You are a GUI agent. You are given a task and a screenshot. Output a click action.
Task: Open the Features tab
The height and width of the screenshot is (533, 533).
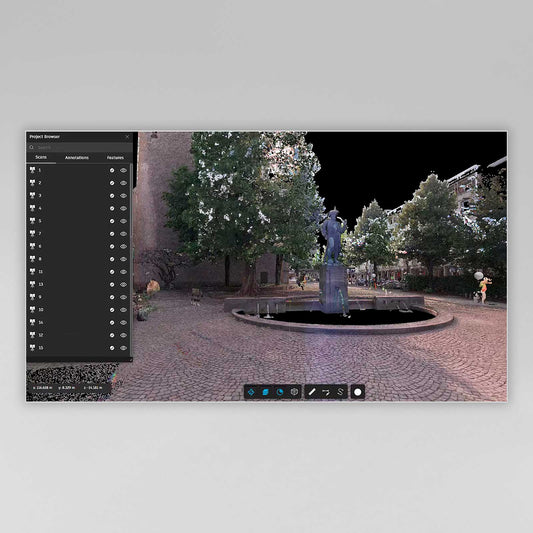(115, 157)
